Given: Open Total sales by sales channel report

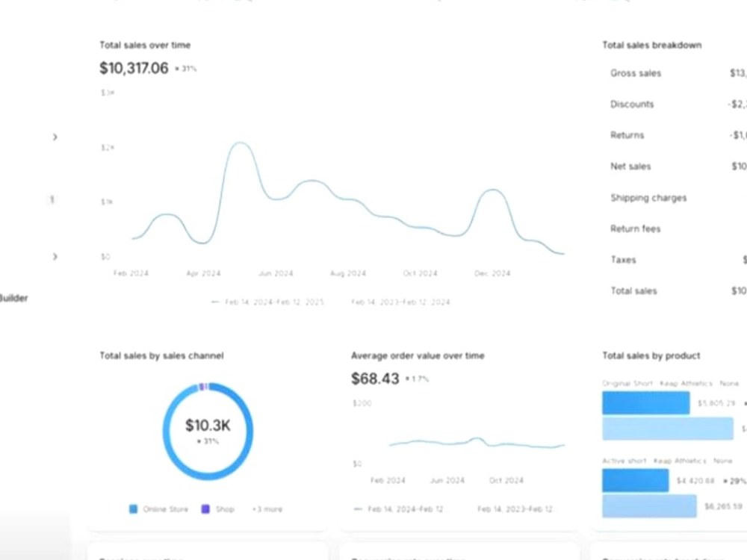Looking at the screenshot, I should tap(161, 355).
